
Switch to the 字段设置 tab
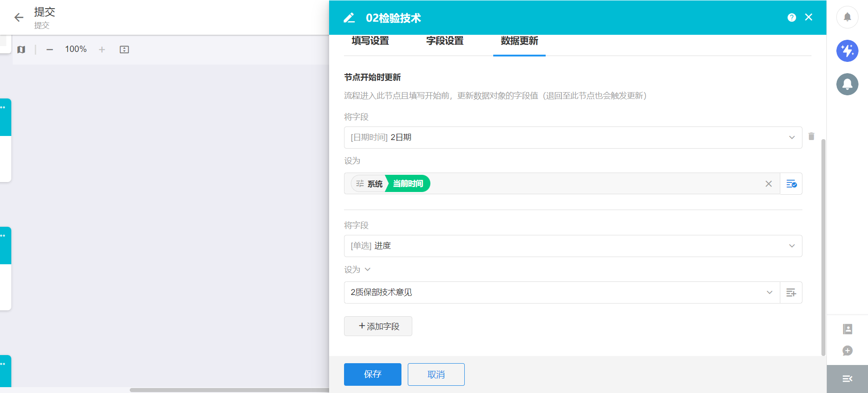click(x=445, y=41)
